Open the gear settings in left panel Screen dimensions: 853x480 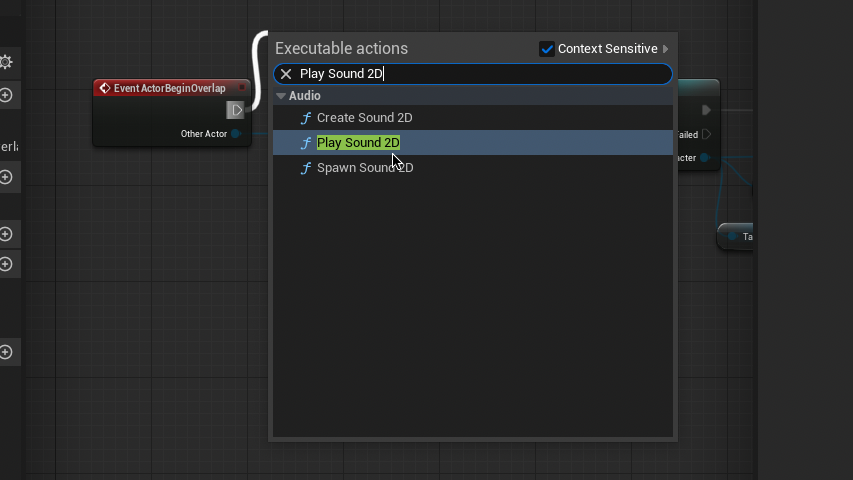point(5,62)
